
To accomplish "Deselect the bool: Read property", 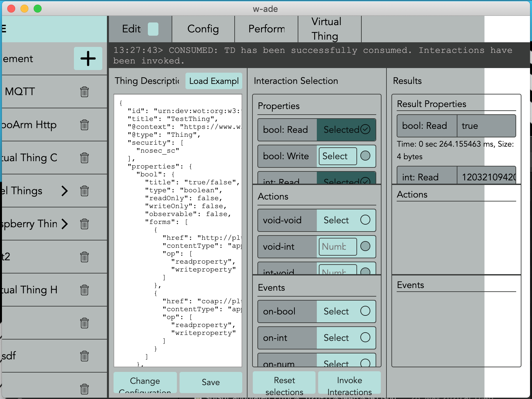I will coord(346,129).
